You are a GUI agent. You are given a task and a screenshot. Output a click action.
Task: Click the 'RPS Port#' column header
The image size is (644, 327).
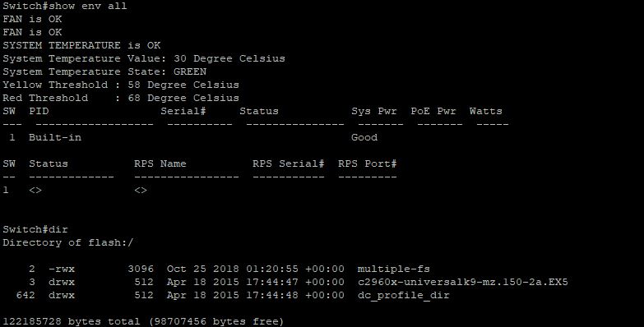pos(367,163)
